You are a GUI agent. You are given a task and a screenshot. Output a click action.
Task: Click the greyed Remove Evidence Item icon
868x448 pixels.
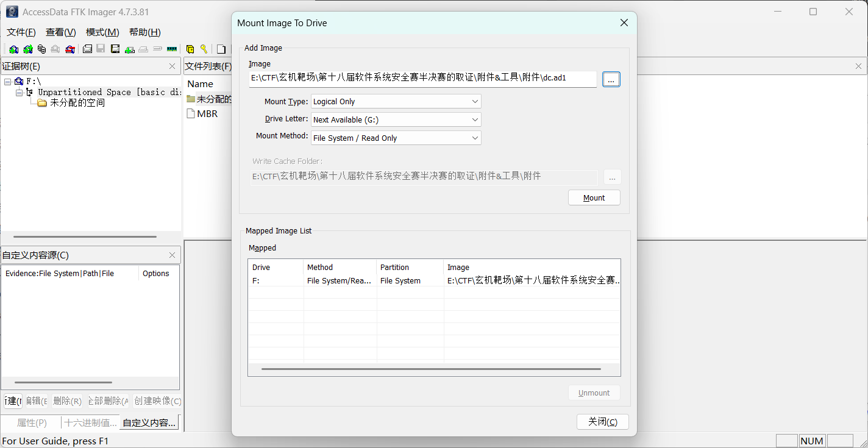55,49
